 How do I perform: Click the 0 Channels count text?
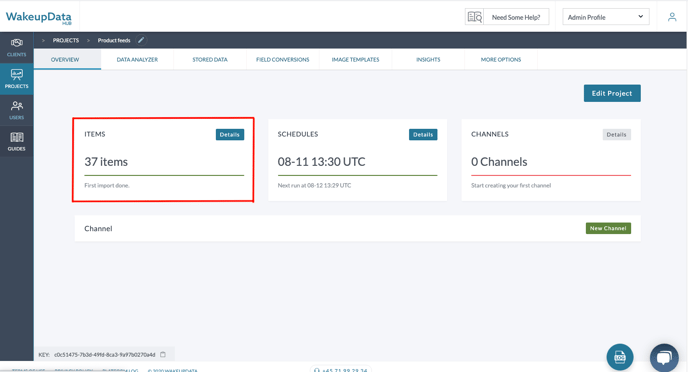coord(499,162)
